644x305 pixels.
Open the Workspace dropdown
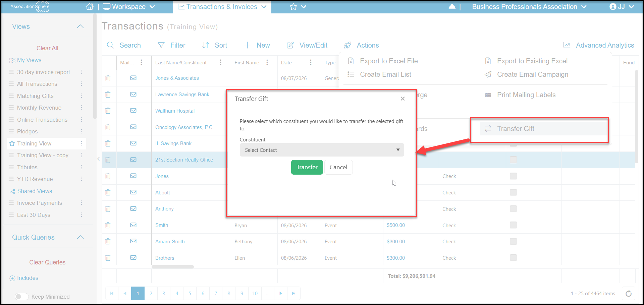(128, 7)
